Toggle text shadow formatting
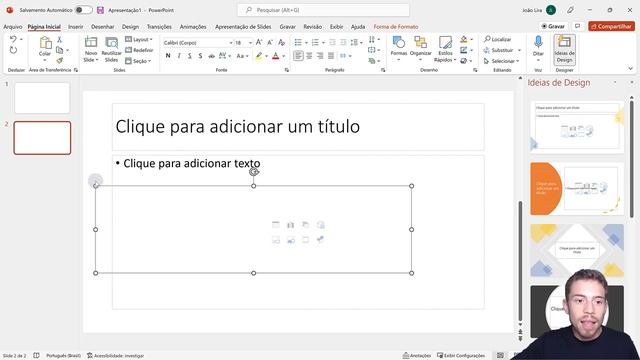Viewport: 640px width, 360px height. pyautogui.click(x=200, y=56)
